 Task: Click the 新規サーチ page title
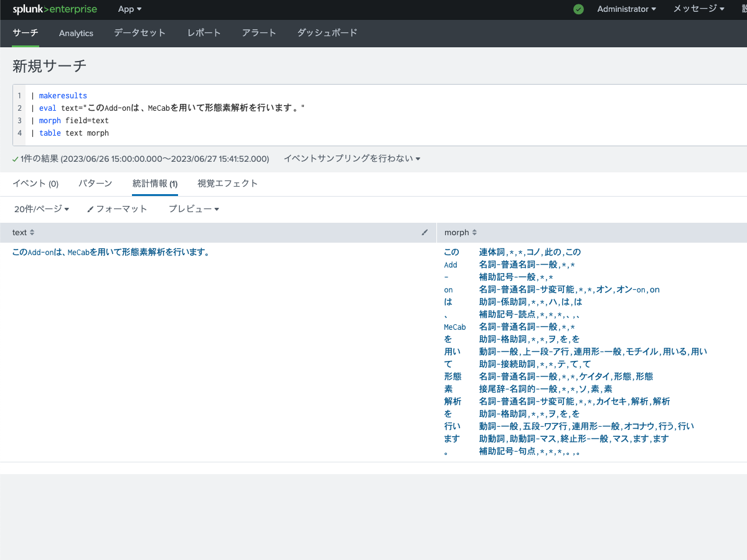[50, 65]
